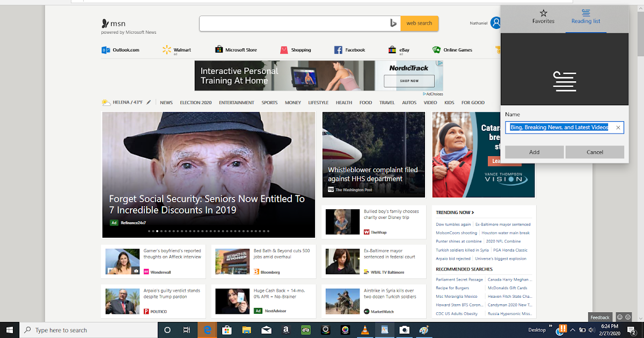Open the Windows Start menu
The image size is (644, 338).
pos(10,330)
